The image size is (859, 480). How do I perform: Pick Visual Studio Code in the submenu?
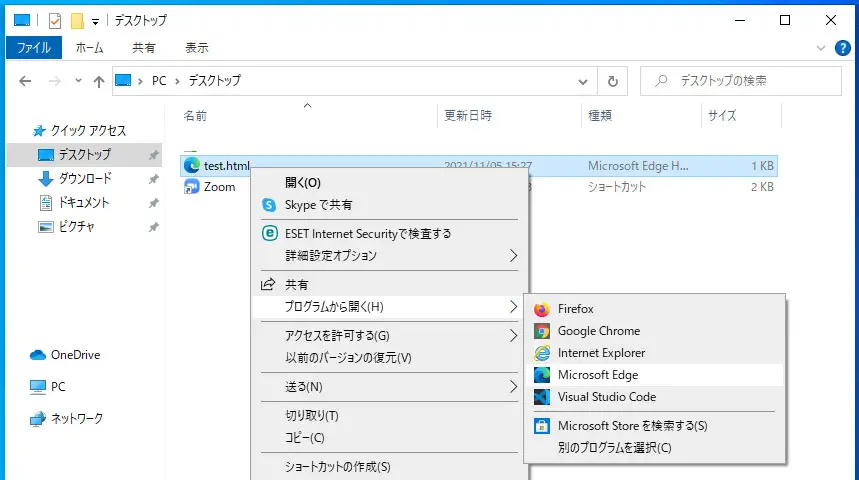pos(654,397)
